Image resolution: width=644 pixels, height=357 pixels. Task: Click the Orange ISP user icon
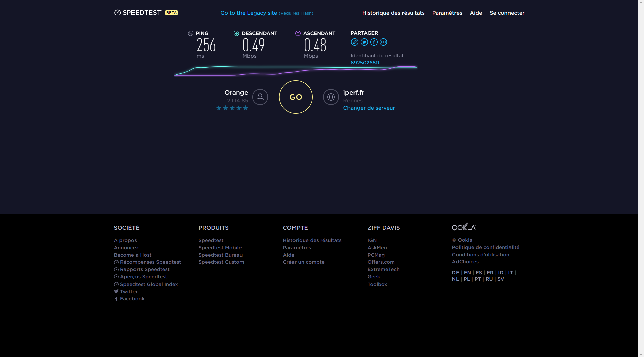click(x=260, y=97)
